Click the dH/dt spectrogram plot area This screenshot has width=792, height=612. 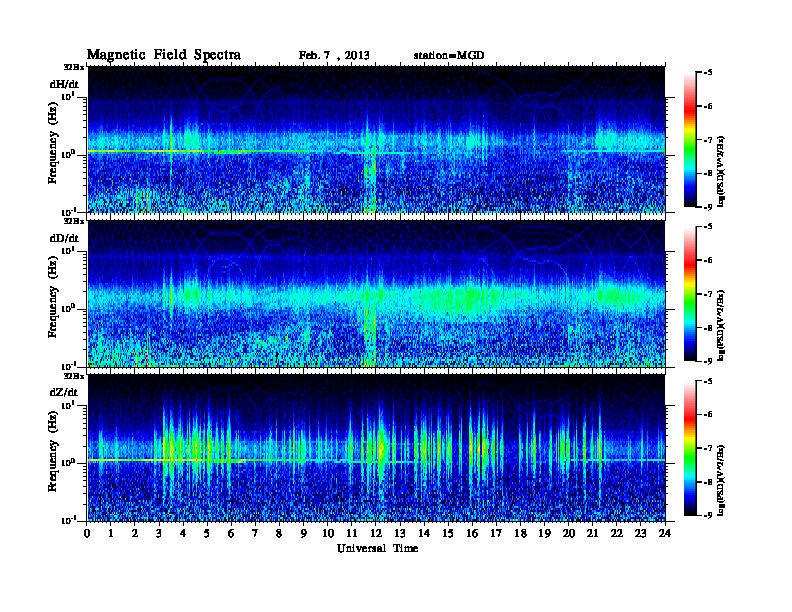[376, 139]
